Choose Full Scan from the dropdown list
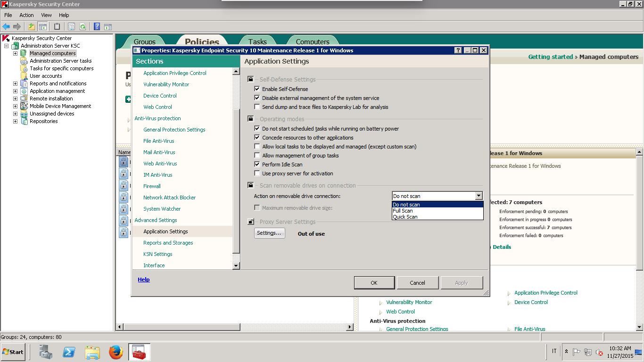 438,211
